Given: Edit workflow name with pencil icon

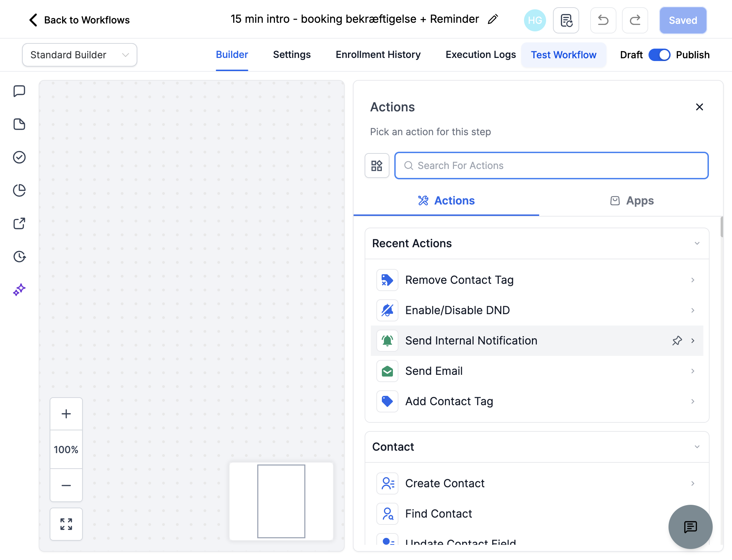Looking at the screenshot, I should [x=493, y=19].
